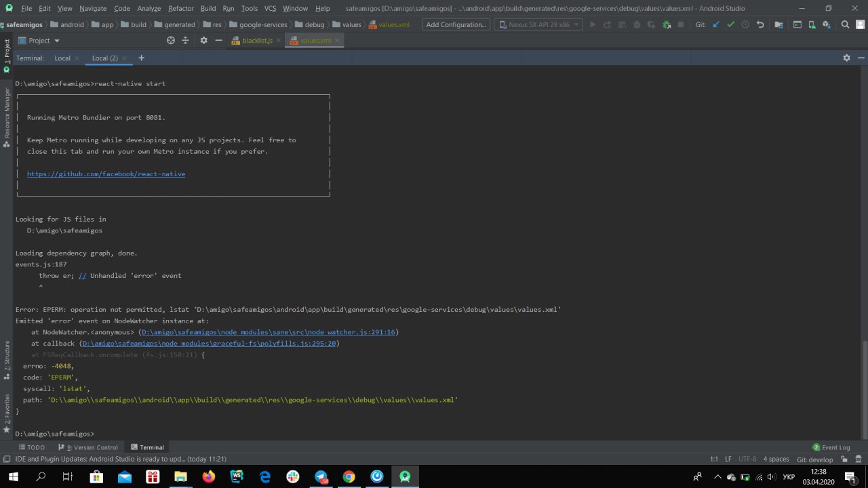Open the Favorites side panel

[x=7, y=413]
